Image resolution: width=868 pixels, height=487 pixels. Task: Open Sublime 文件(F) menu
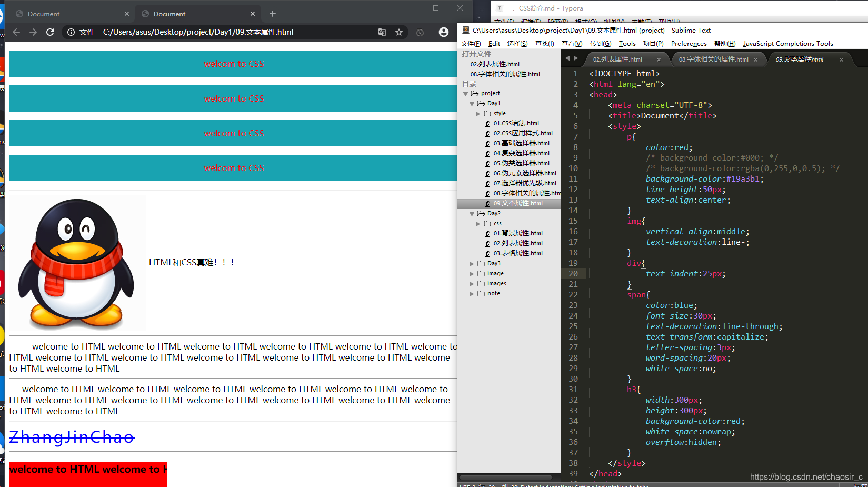tap(471, 44)
